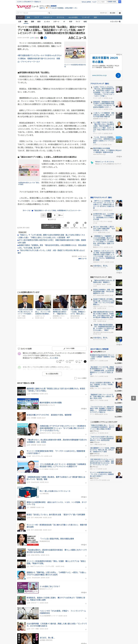Click the comment bubble icon beside コメント52件
138x644 pixels.
pos(19,349)
